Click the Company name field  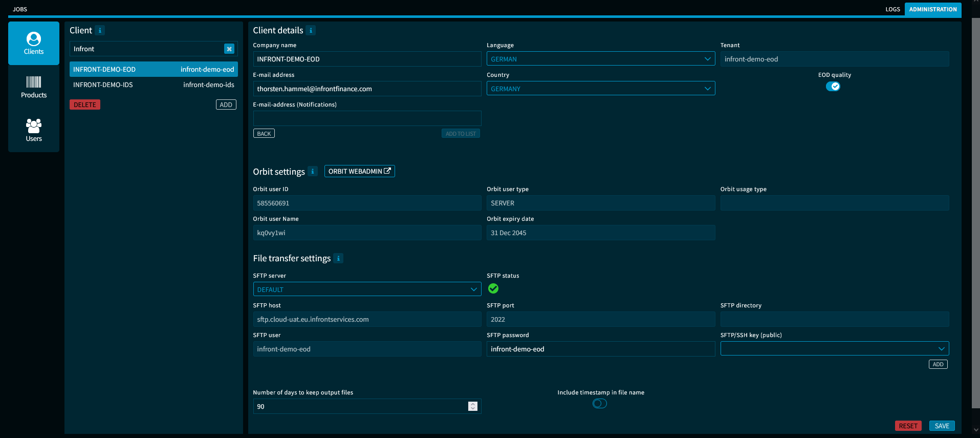coord(367,59)
